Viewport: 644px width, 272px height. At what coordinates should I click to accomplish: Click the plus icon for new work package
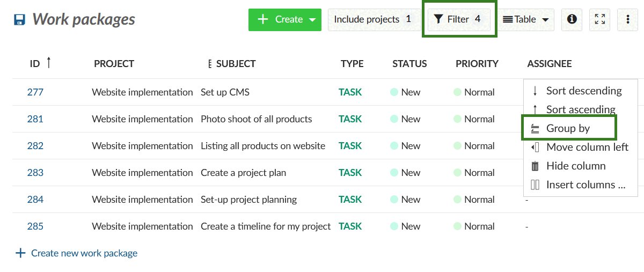point(20,253)
